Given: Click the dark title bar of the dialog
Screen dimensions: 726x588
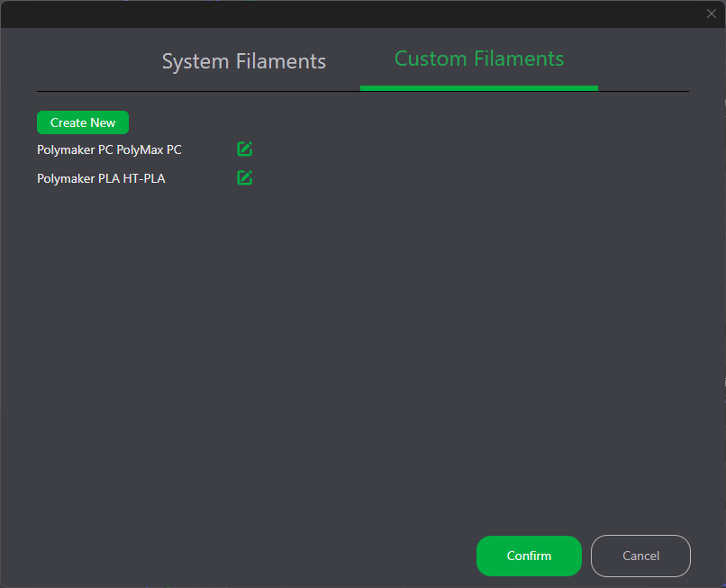Looking at the screenshot, I should pos(352,14).
